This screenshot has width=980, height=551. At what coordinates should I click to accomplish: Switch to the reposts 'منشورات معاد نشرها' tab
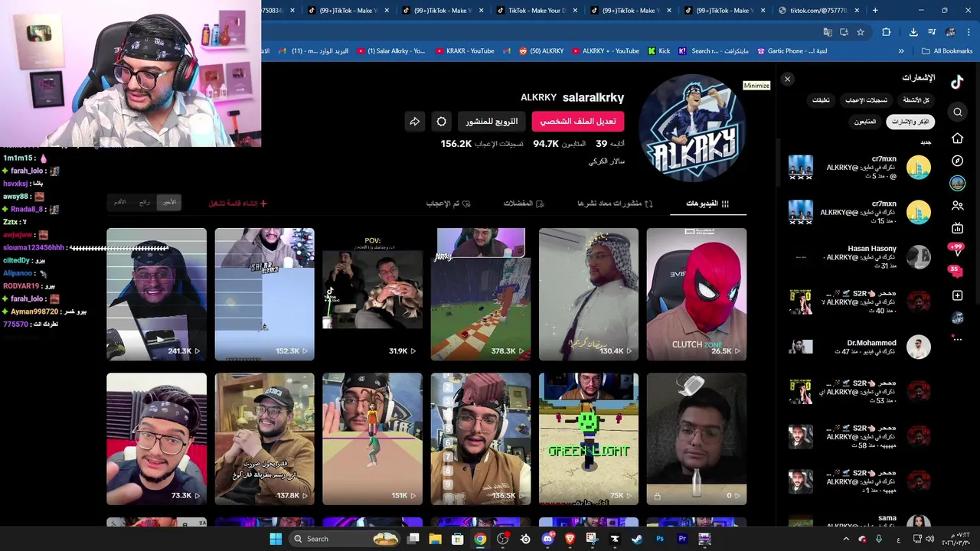pyautogui.click(x=615, y=204)
